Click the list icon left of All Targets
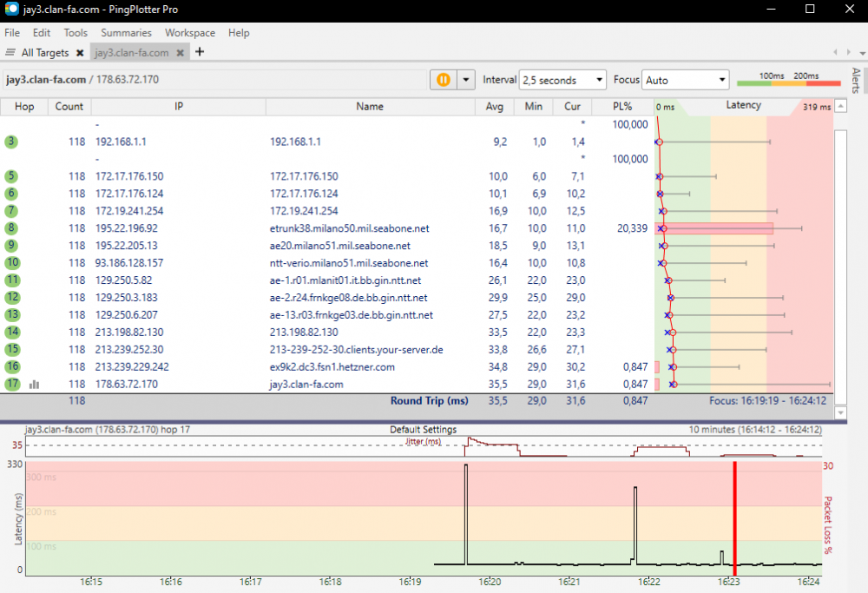 [10, 52]
